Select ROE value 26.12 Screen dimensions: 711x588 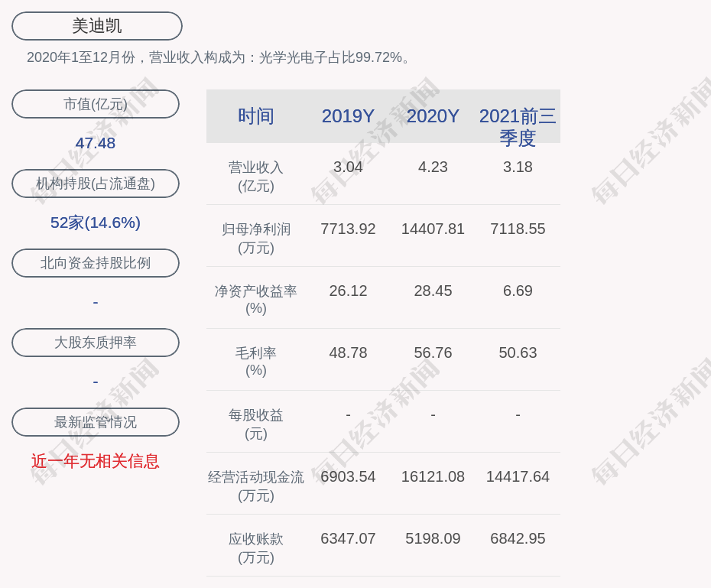[x=348, y=291]
